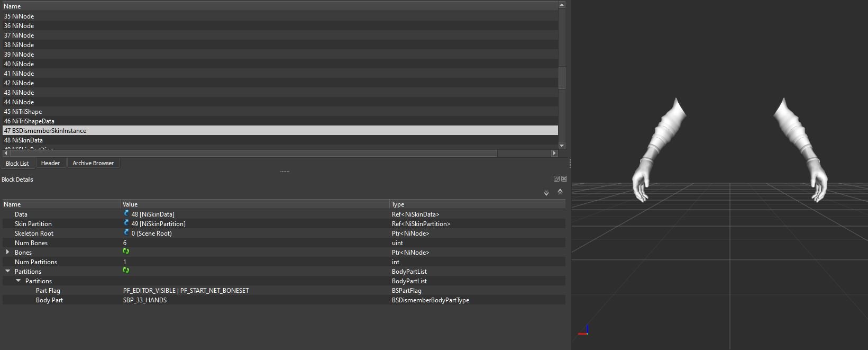This screenshot has width=868, height=350.
Task: Follow the link arrow beside 48 [NiSkinData]
Action: pyautogui.click(x=126, y=213)
